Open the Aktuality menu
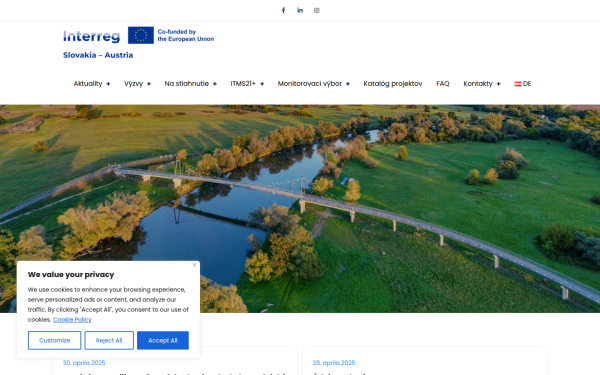 tap(88, 83)
